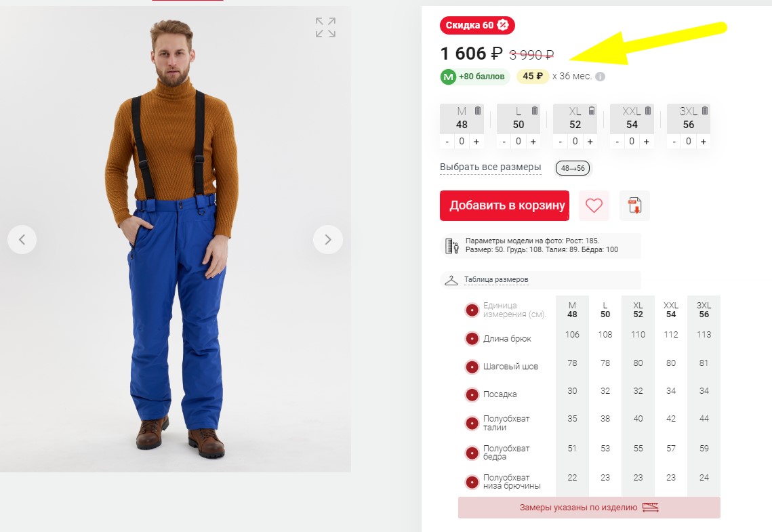
Task: Add item to favorites with heart icon
Action: click(594, 205)
